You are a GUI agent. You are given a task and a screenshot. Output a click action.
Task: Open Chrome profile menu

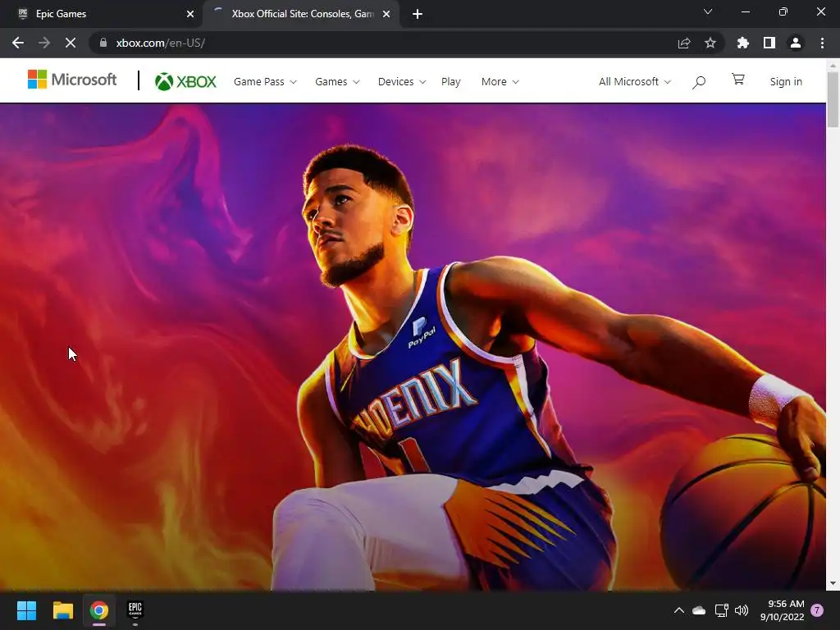click(x=796, y=43)
